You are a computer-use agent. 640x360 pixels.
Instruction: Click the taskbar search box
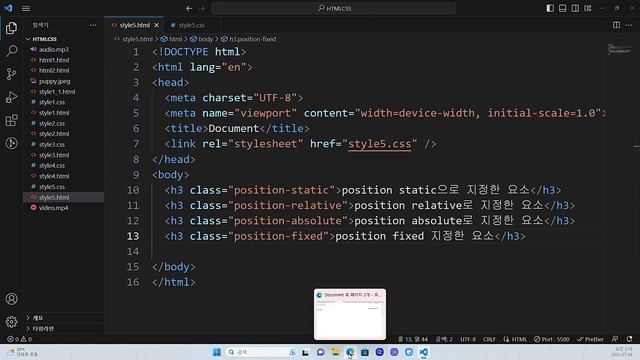coord(262,352)
